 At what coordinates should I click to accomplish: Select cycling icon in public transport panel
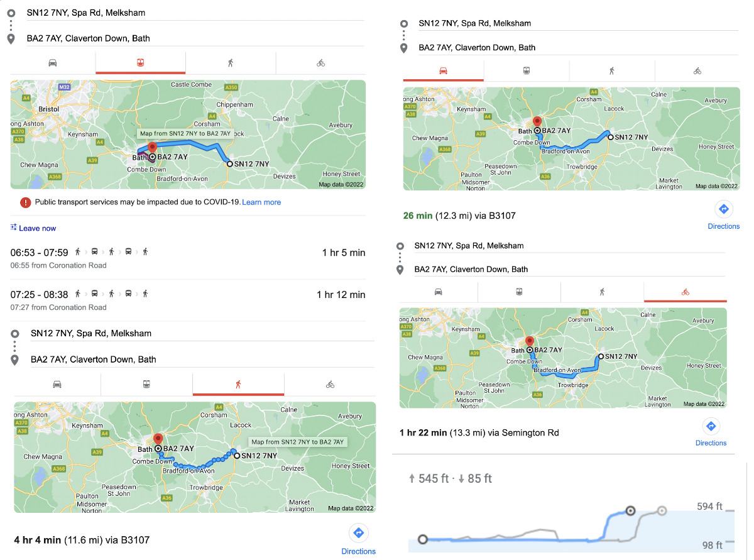pyautogui.click(x=320, y=63)
